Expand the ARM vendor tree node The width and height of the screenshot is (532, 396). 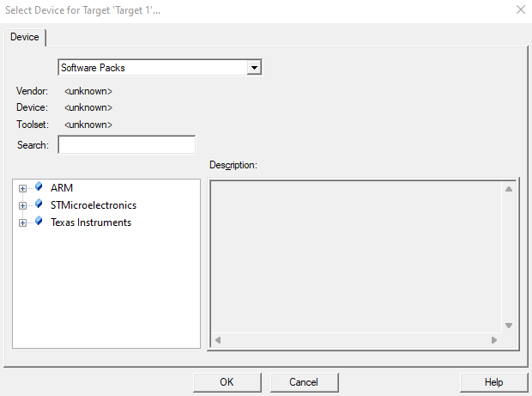pyautogui.click(x=22, y=188)
